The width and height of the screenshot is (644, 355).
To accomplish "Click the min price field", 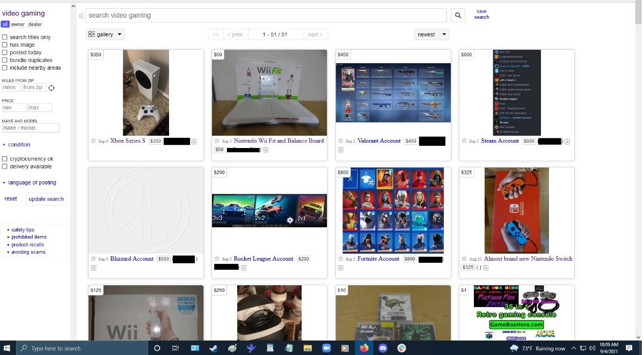I will tap(14, 108).
